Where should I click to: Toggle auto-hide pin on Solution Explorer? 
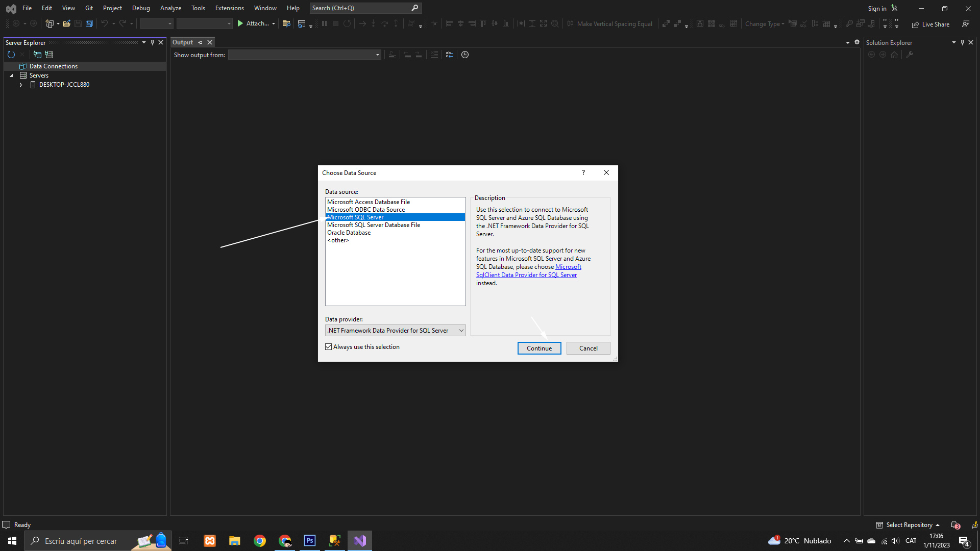click(x=962, y=42)
